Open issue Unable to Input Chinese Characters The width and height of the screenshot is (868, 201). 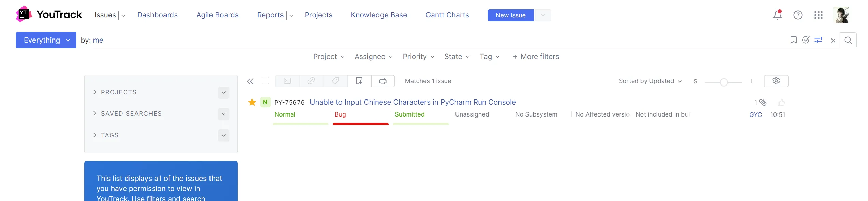(x=413, y=102)
